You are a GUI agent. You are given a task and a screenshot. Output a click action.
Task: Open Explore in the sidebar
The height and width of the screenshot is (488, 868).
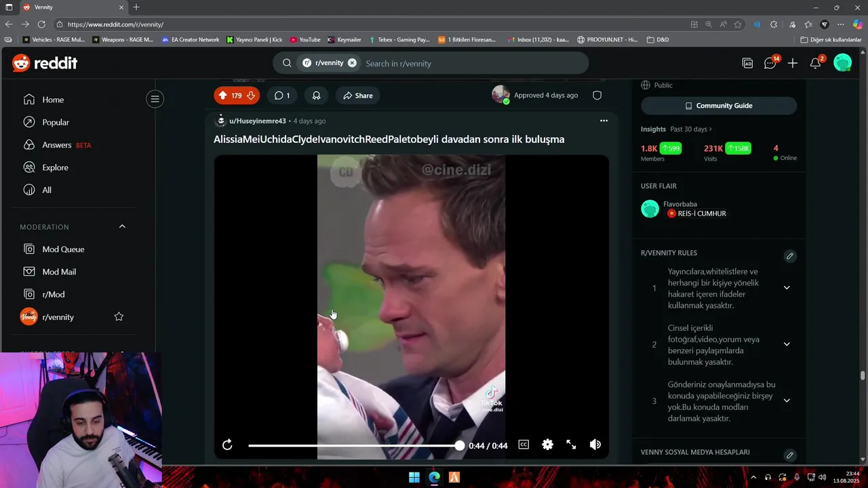click(x=55, y=167)
